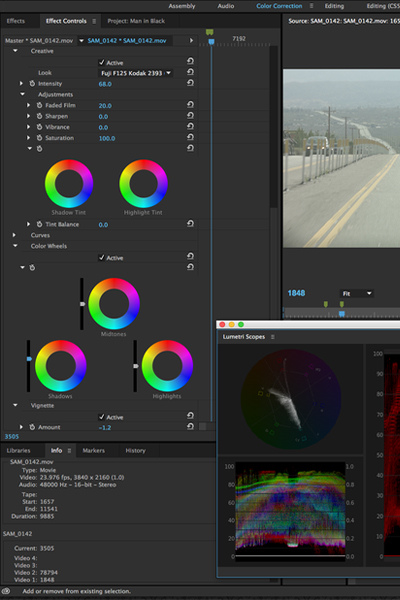Click the Midtones luminance slider handle
Screen dimensions: 400x600
click(82, 304)
